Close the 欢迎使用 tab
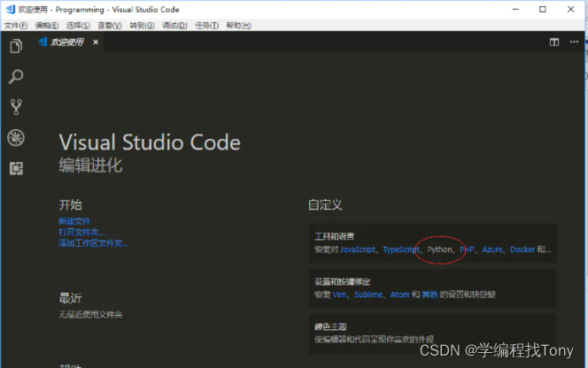The height and width of the screenshot is (368, 588). point(96,42)
